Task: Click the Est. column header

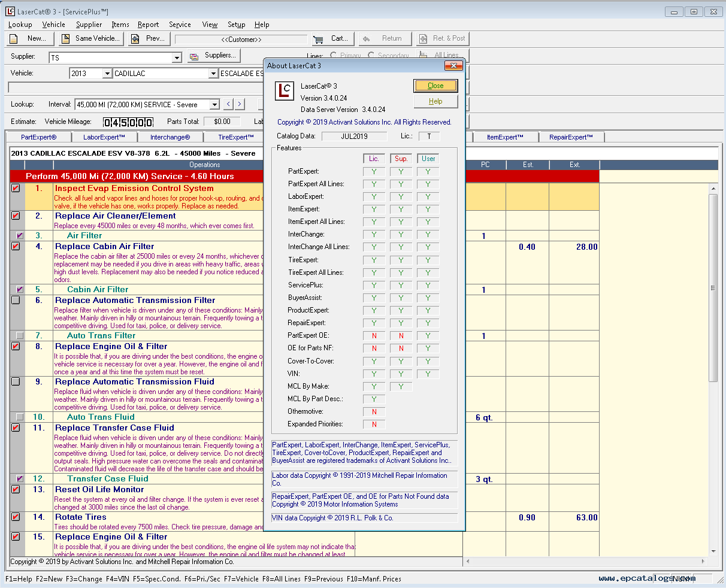Action: pyautogui.click(x=528, y=165)
